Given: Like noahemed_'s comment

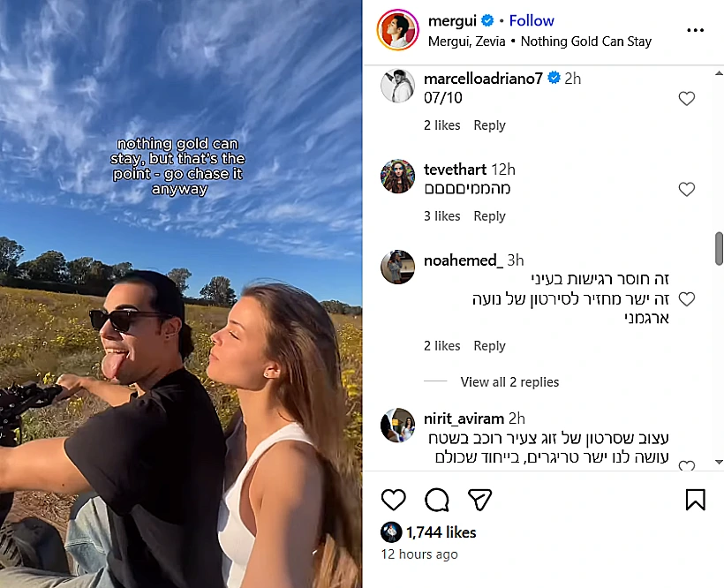Looking at the screenshot, I should coord(687,299).
